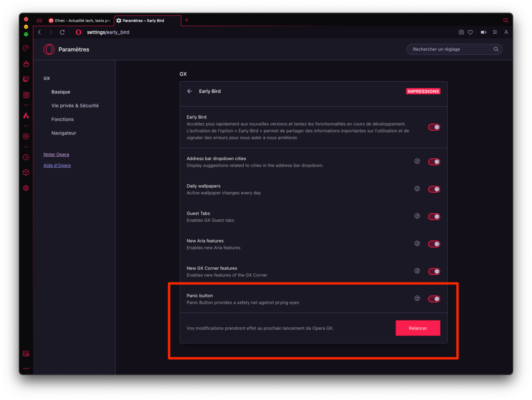
Task: Click the picture icon at sidebar bottom
Action: click(x=26, y=354)
